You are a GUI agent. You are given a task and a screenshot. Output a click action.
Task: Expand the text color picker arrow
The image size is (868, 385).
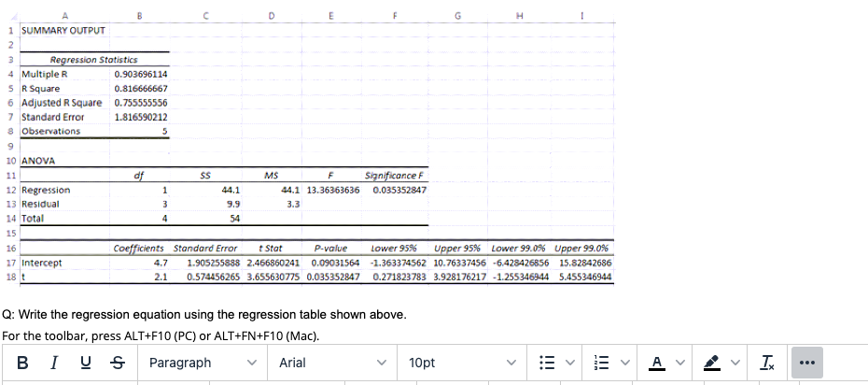(x=679, y=363)
